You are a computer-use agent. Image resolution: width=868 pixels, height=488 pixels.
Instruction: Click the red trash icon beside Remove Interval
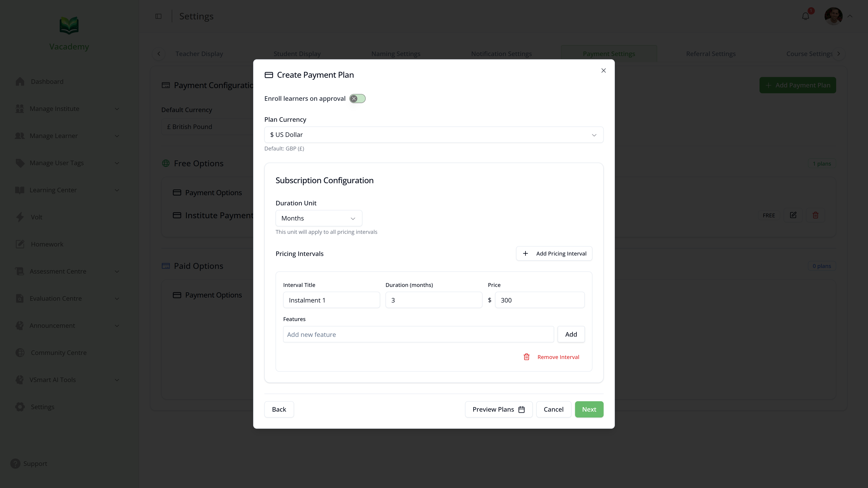526,357
